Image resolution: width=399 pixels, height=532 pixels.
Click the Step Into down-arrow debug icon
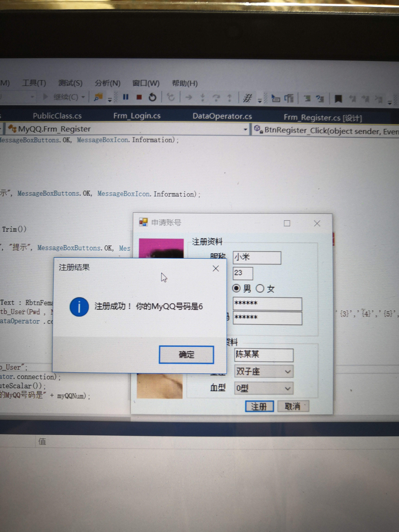(203, 98)
